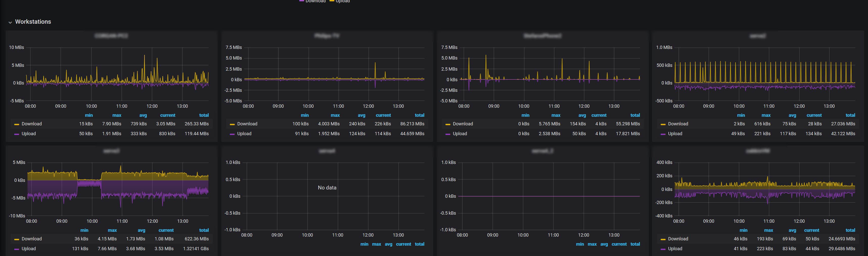
Task: Toggle Download series with 622.36 MBs total
Action: tap(32, 239)
